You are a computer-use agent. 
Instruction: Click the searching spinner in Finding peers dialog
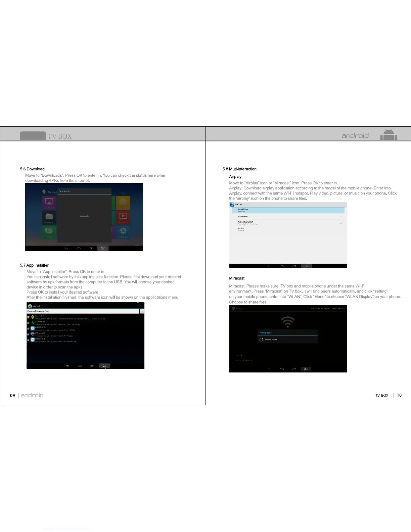(x=261, y=340)
